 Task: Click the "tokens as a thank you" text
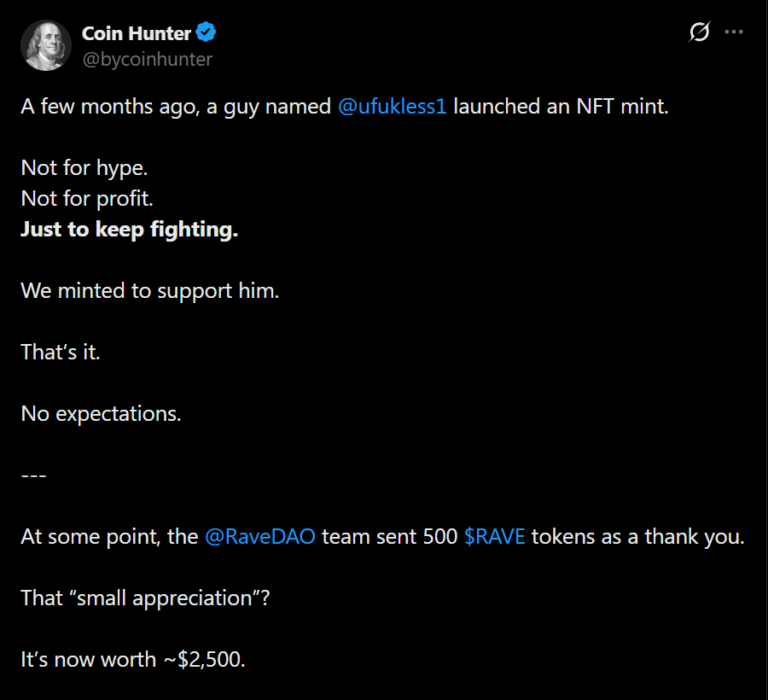[637, 538]
